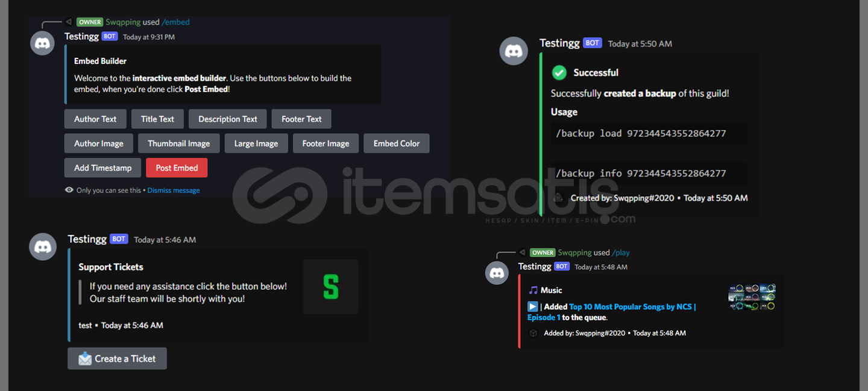Click the green S thumbnail image
The height and width of the screenshot is (391, 868).
[331, 287]
